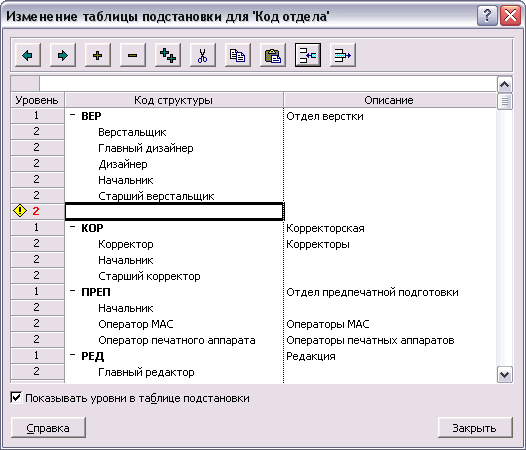Click the scrollbar down arrow

click(x=505, y=374)
